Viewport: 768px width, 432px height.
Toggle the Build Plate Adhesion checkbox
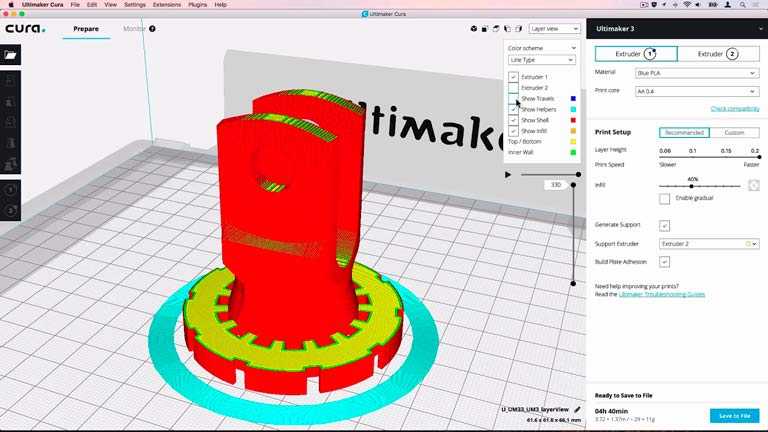664,262
